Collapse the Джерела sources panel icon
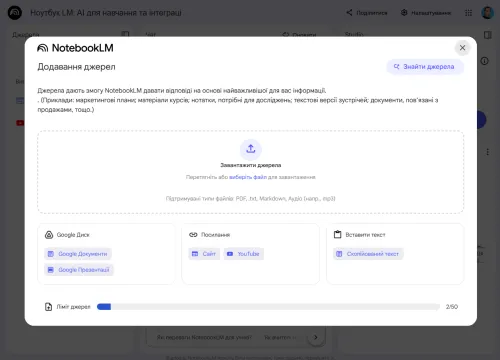Screen dimensions: 500x360 [x=125, y=34]
